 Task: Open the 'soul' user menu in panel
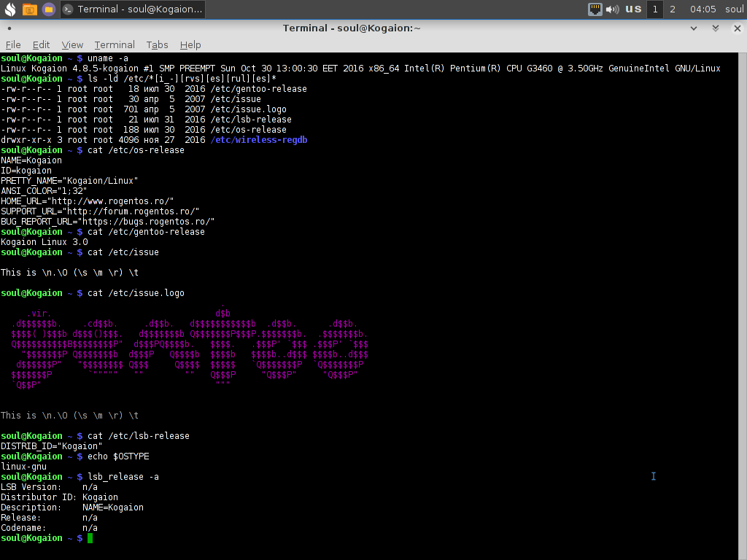click(734, 9)
